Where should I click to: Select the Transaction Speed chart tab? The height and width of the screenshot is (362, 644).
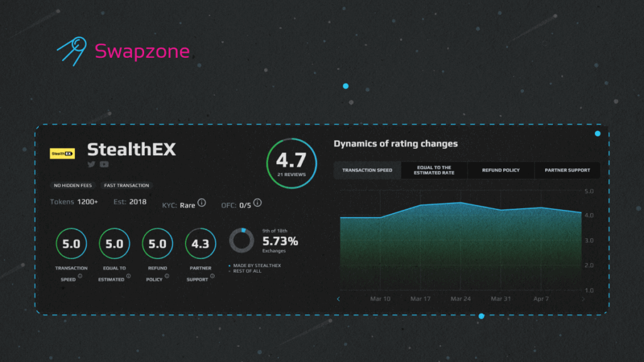click(367, 170)
